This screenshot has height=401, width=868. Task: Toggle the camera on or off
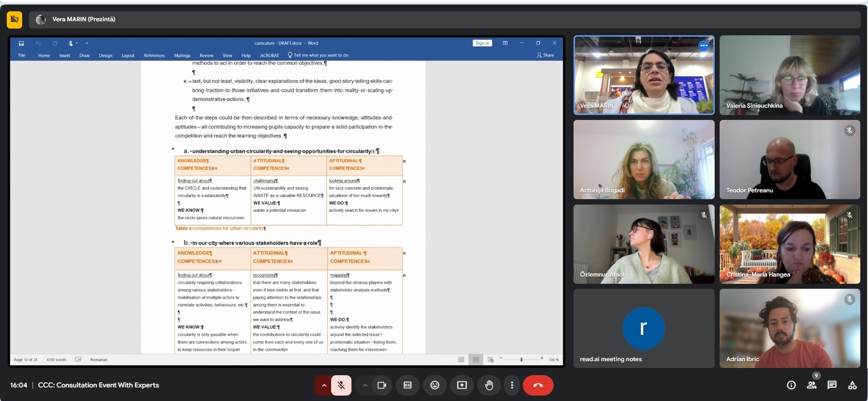382,385
